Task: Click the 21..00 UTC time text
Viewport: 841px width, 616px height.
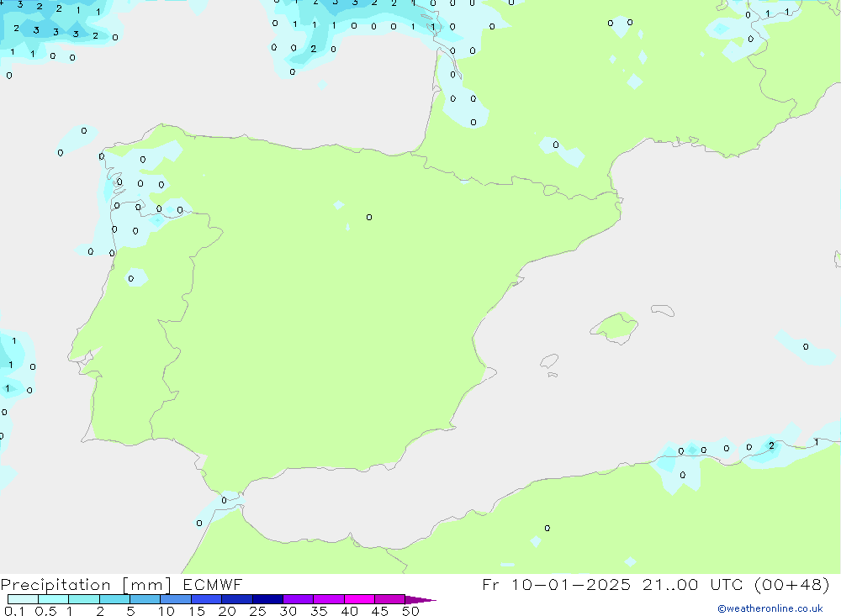Action: tap(680, 585)
